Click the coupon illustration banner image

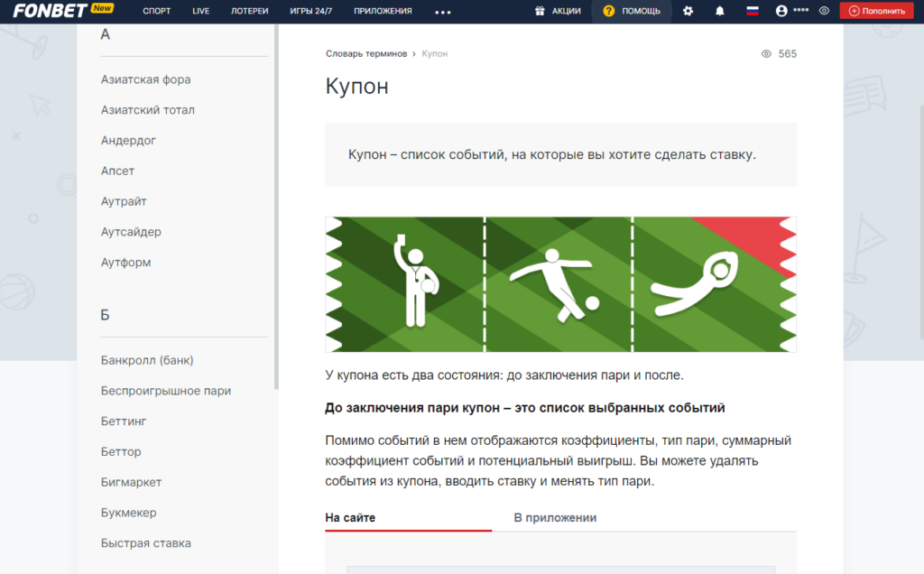click(x=560, y=284)
